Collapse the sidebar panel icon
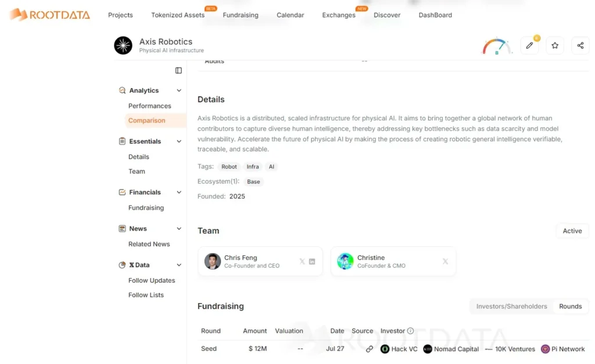Screen dimensions: 595x364 179,70
